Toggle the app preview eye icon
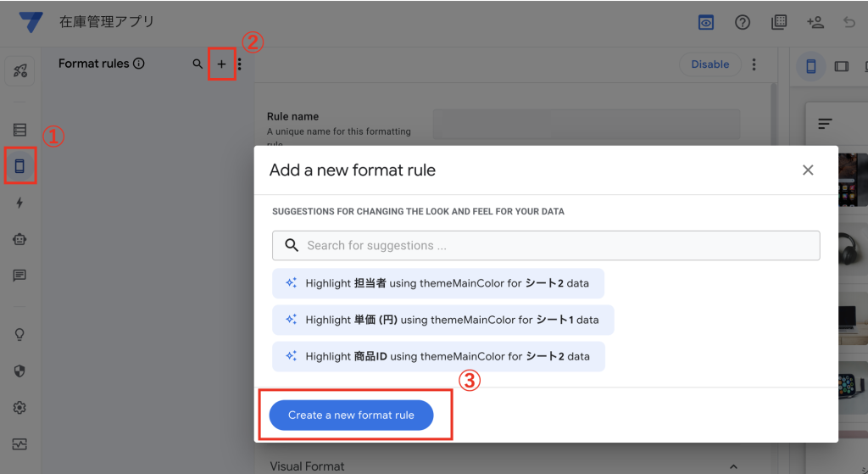Viewport: 868px width, 474px height. (706, 23)
